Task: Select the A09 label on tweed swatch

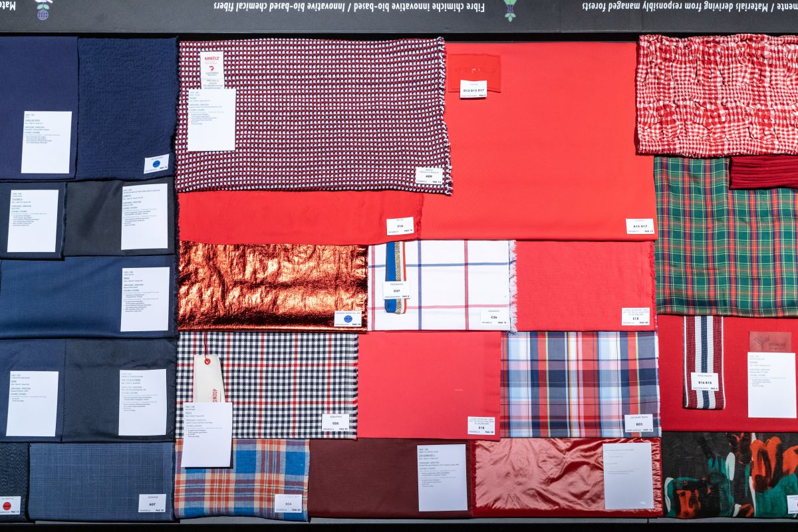Action: pyautogui.click(x=429, y=176)
